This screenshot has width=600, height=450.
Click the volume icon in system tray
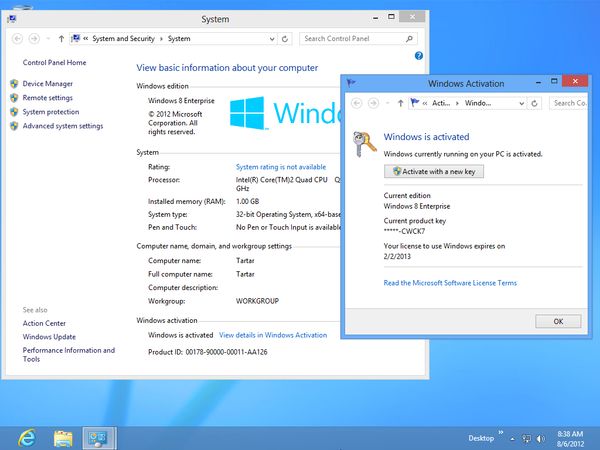coord(539,438)
